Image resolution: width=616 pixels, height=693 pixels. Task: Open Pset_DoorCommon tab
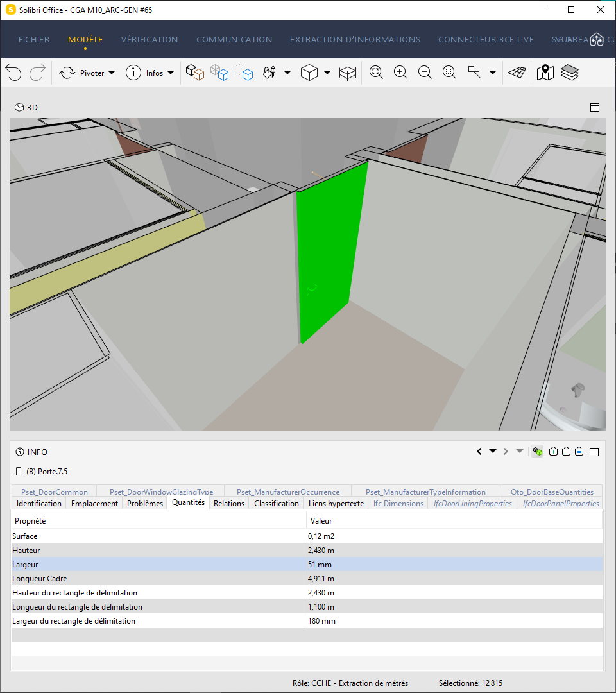click(x=55, y=492)
